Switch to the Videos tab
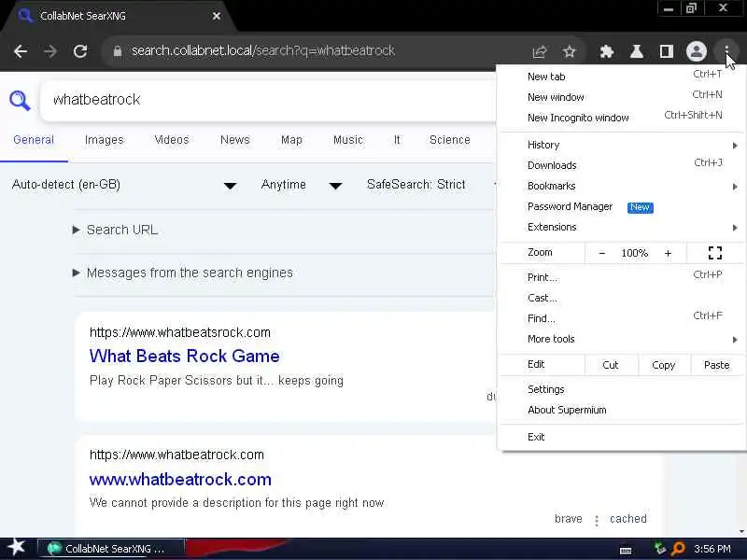This screenshot has height=560, width=747. pos(172,140)
